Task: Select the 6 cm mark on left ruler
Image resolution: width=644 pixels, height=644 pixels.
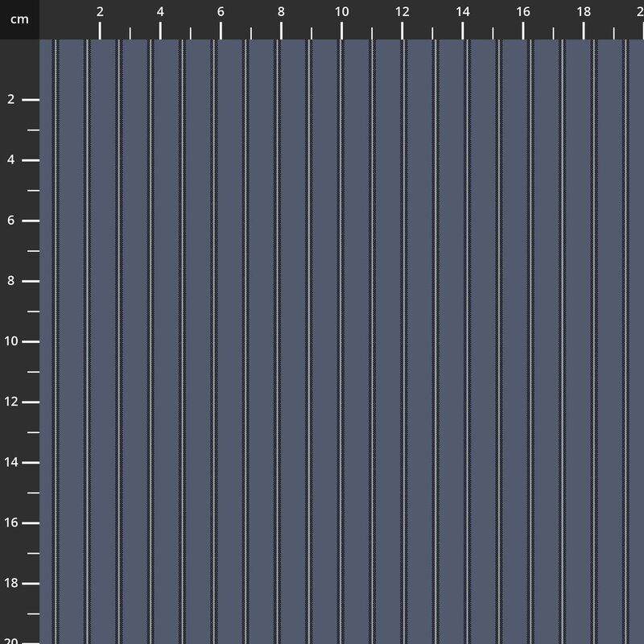Action: (x=11, y=221)
